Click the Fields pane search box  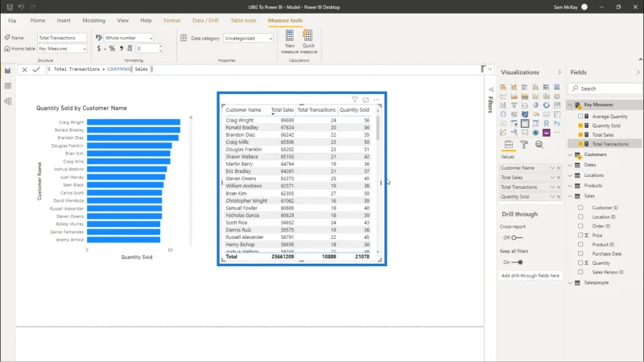tap(605, 88)
